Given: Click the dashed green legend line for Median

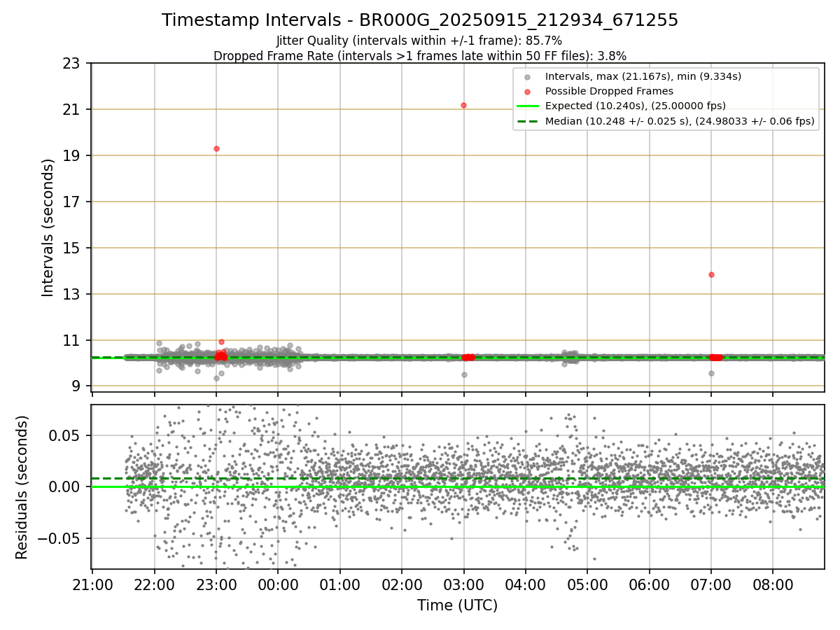Looking at the screenshot, I should pos(527,121).
